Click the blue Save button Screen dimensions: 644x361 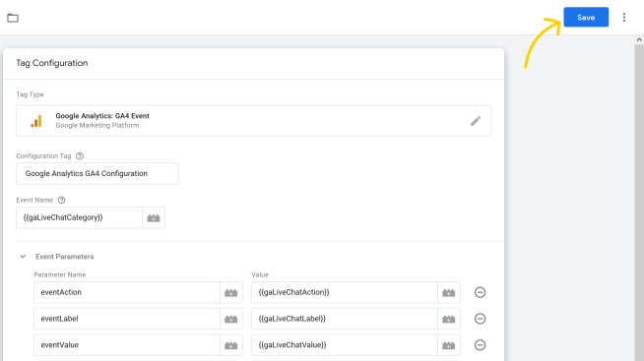pos(586,18)
